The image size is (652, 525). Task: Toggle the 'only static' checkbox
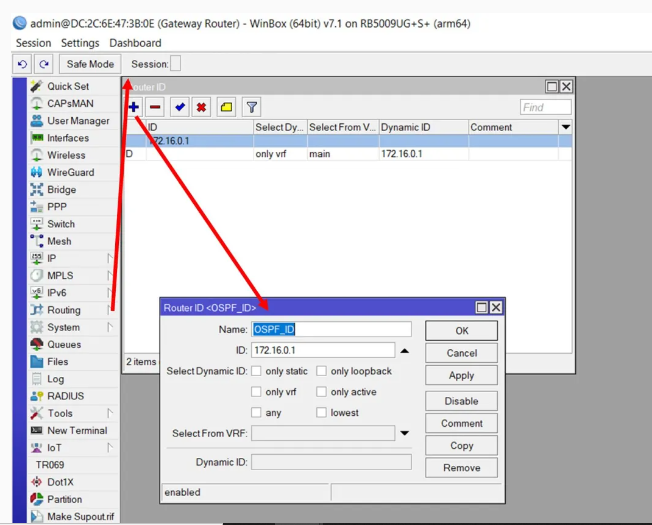pyautogui.click(x=256, y=371)
